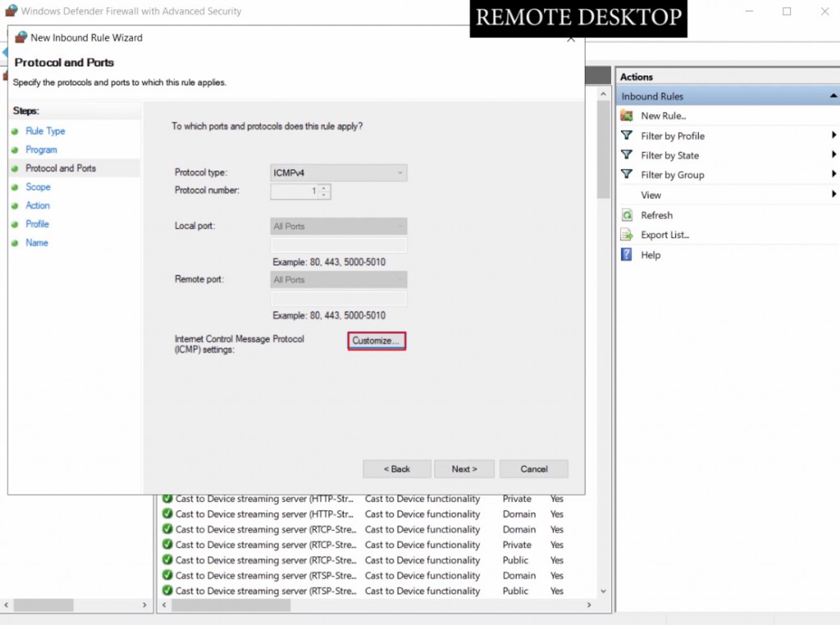Screen dimensions: 840x625
Task: Click the Windows Defender Firewall title bar icon
Action: (x=11, y=11)
